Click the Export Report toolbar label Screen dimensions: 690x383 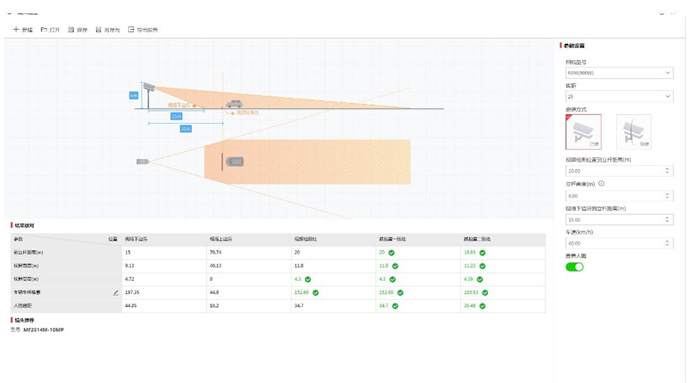point(147,30)
